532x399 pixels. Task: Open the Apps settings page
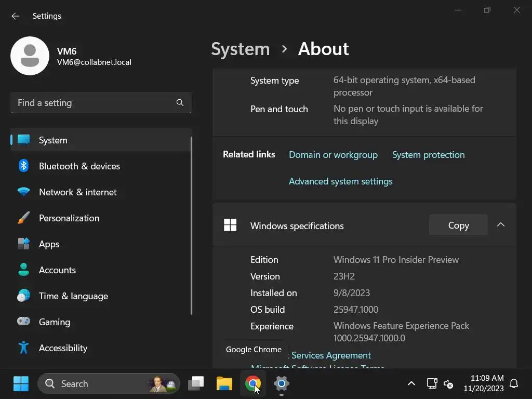pos(101,244)
